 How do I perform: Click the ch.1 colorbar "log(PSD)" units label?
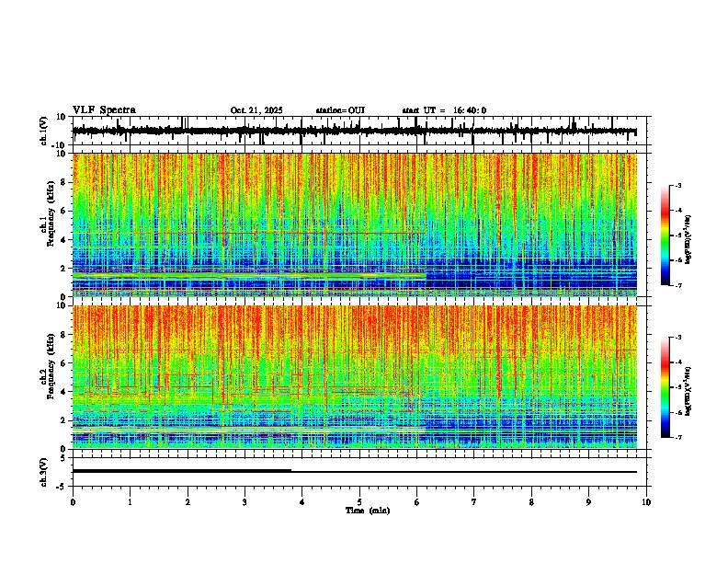pyautogui.click(x=688, y=239)
